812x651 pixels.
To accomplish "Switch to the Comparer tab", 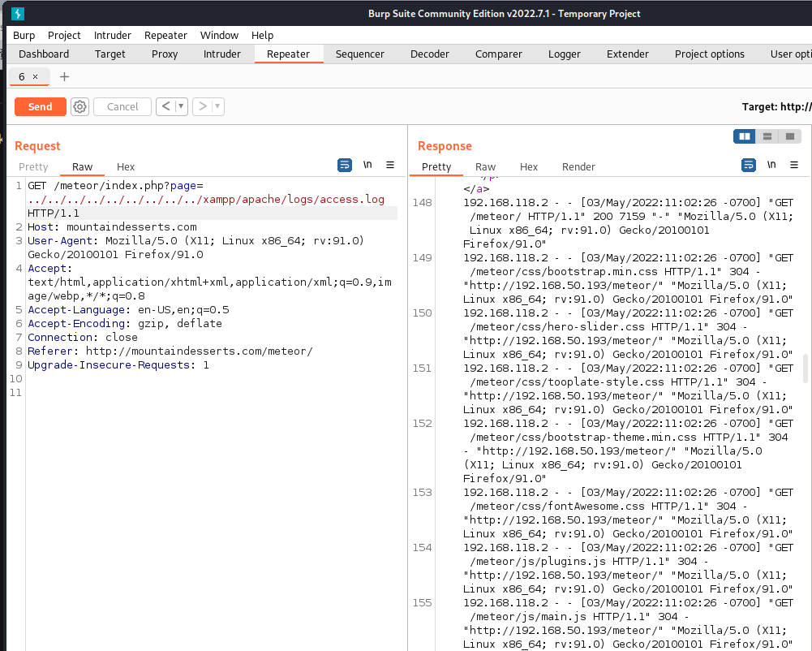I will click(499, 54).
